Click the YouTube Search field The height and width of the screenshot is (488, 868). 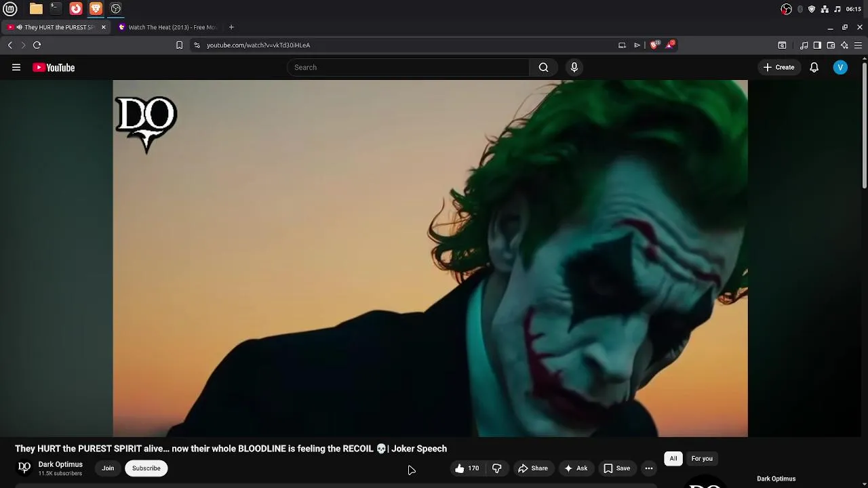(408, 67)
